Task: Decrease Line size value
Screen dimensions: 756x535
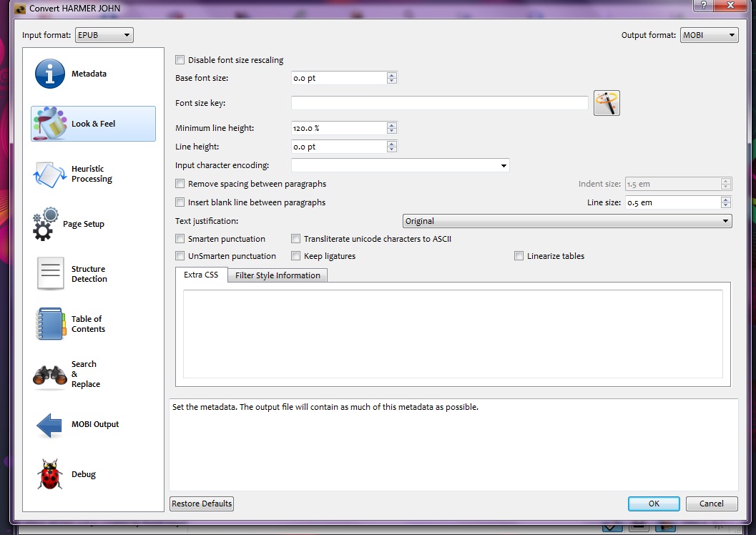Action: (726, 206)
